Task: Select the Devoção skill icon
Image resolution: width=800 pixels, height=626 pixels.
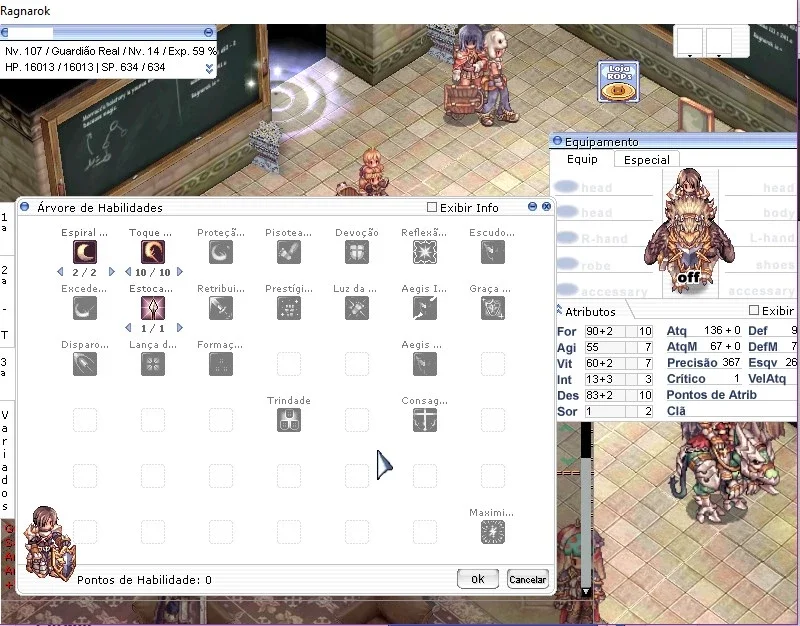Action: pos(357,252)
